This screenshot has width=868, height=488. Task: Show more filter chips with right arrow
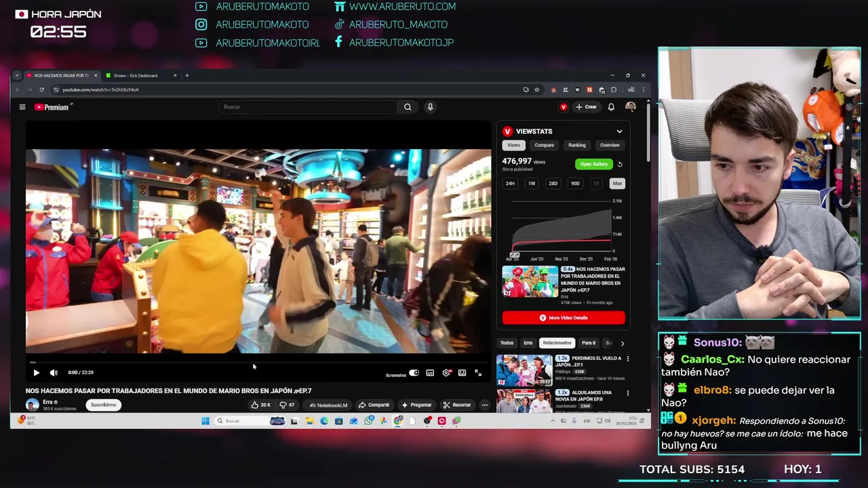click(623, 343)
